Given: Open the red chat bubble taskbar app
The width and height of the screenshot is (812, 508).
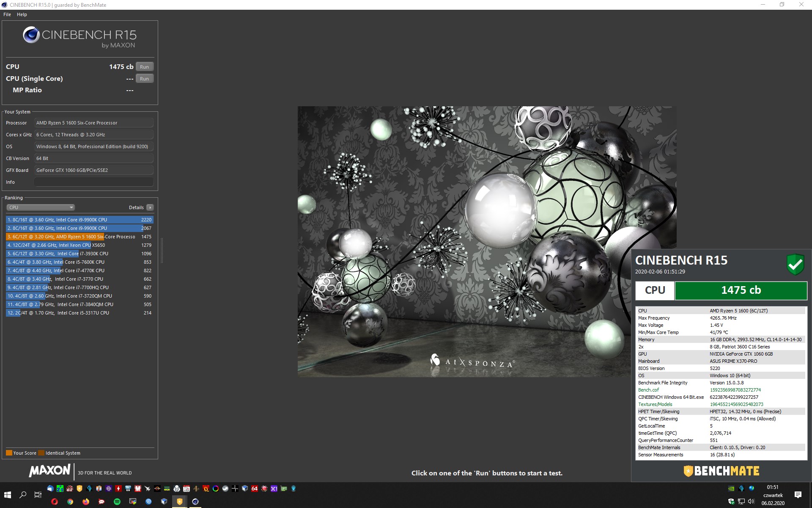Looking at the screenshot, I should tap(101, 502).
